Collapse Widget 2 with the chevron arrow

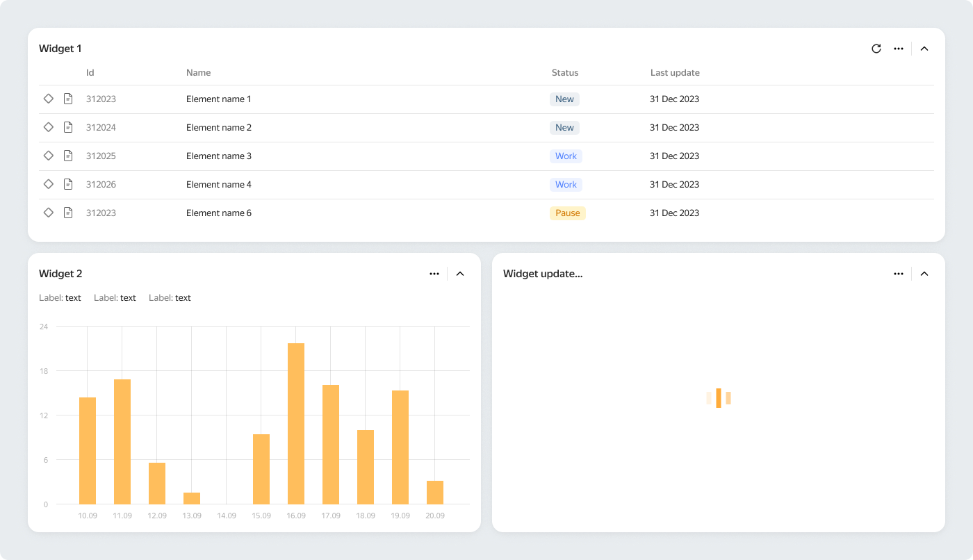[460, 274]
